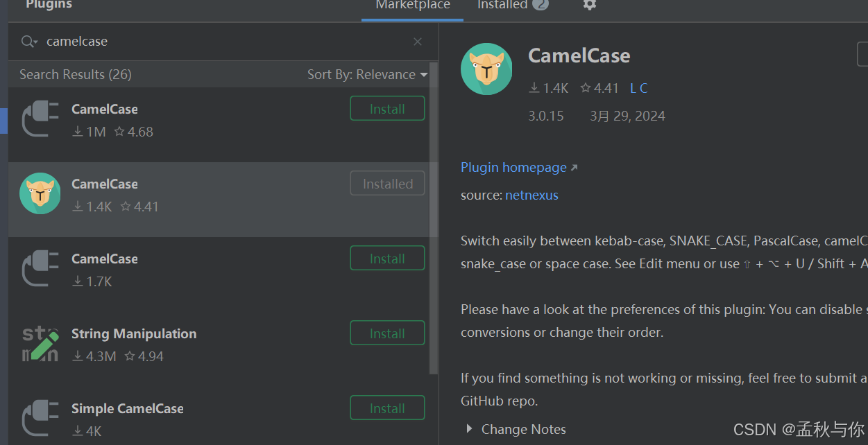The image size is (868, 445).
Task: Click the plug icon of CamelCase 1.7K result
Action: coord(40,268)
